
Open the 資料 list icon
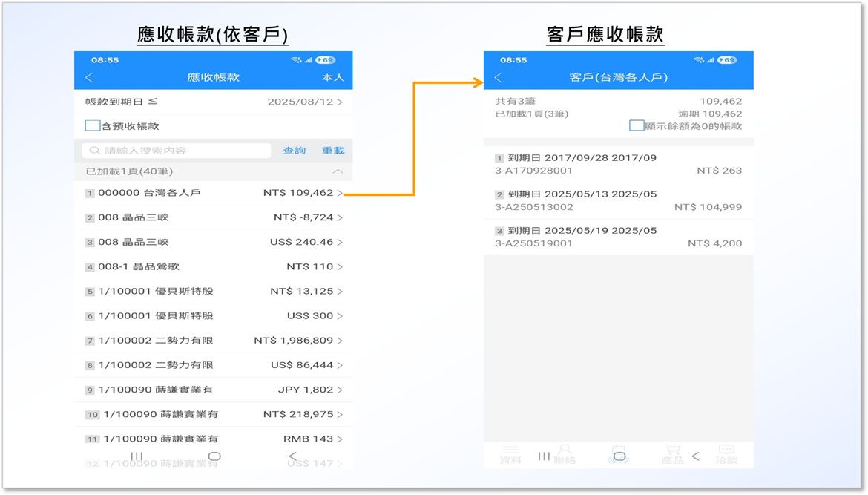click(510, 450)
